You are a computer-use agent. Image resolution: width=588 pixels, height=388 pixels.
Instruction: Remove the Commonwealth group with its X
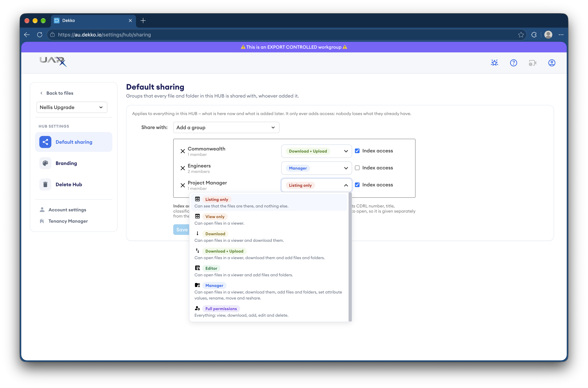point(183,151)
